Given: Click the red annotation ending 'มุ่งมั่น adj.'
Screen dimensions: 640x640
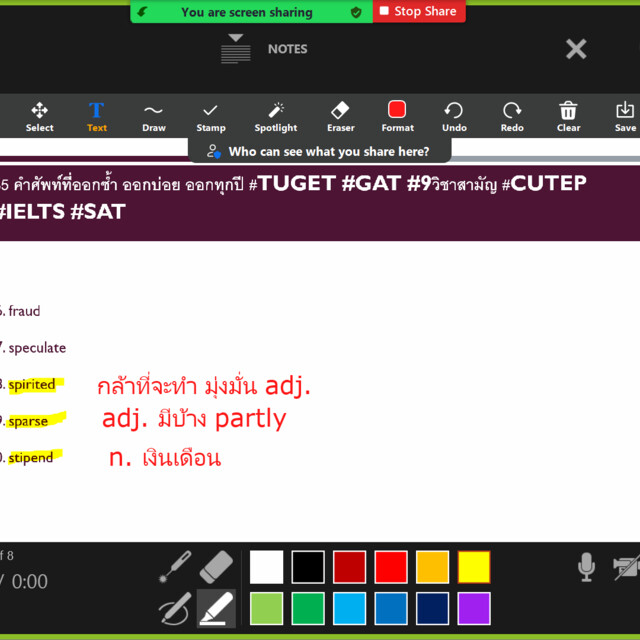Looking at the screenshot, I should (204, 385).
